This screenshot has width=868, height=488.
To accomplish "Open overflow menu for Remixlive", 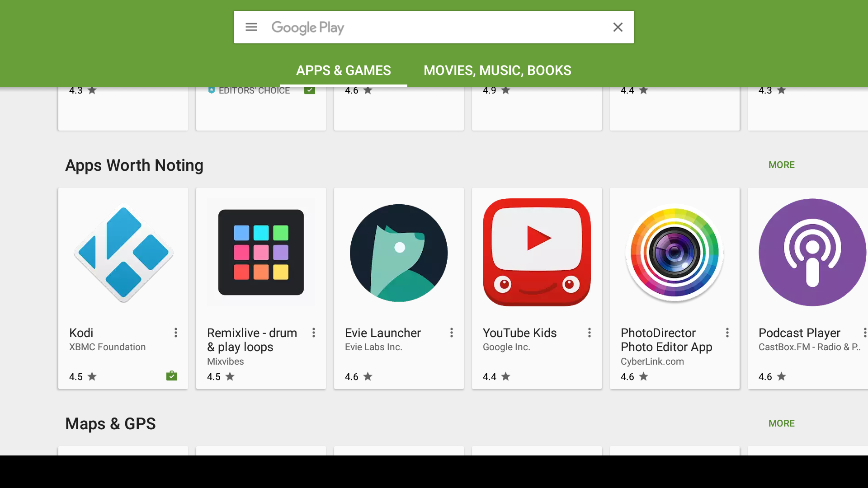I will pos(314,333).
